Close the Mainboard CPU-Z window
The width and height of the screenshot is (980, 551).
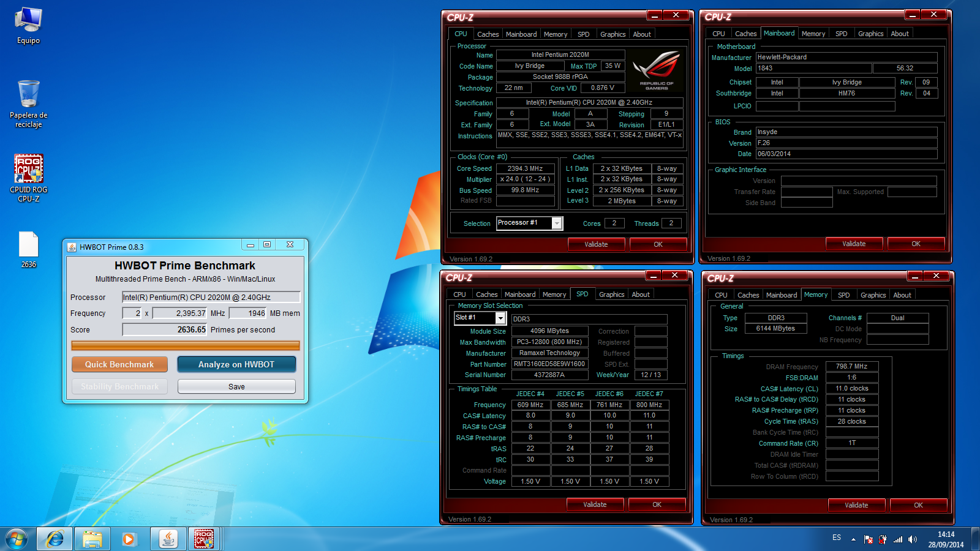coord(934,15)
